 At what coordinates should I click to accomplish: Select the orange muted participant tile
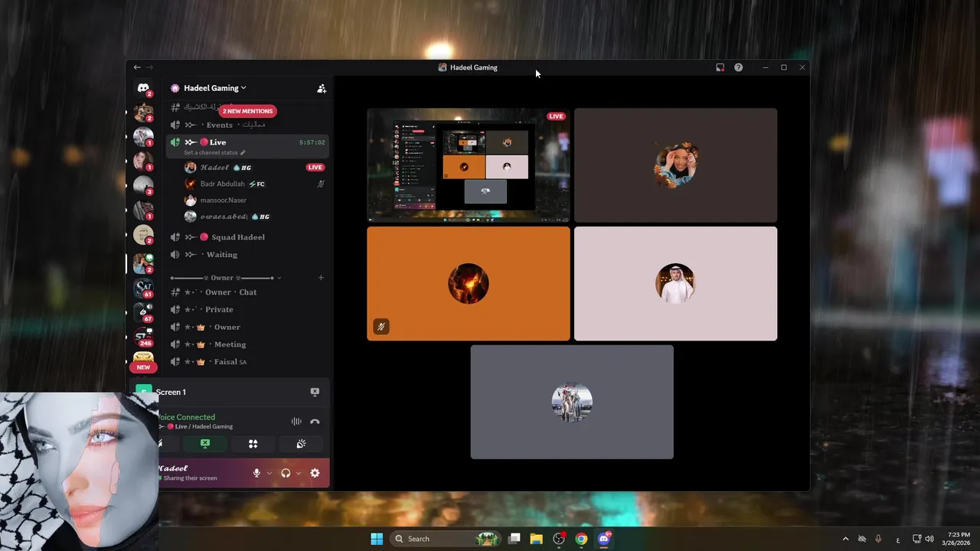coord(469,283)
